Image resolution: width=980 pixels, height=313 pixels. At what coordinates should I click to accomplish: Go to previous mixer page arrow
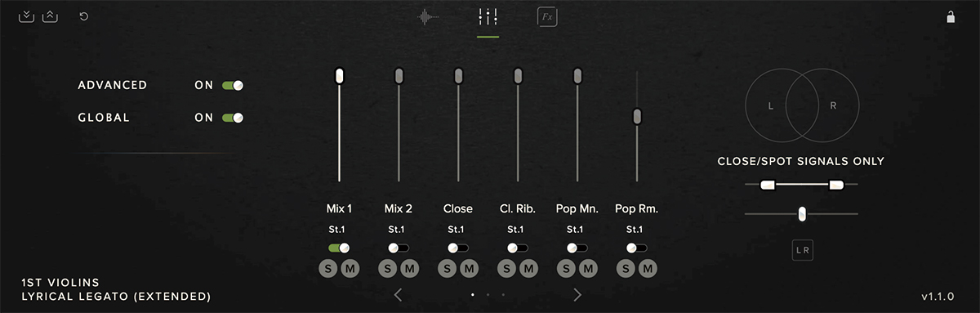tap(398, 295)
